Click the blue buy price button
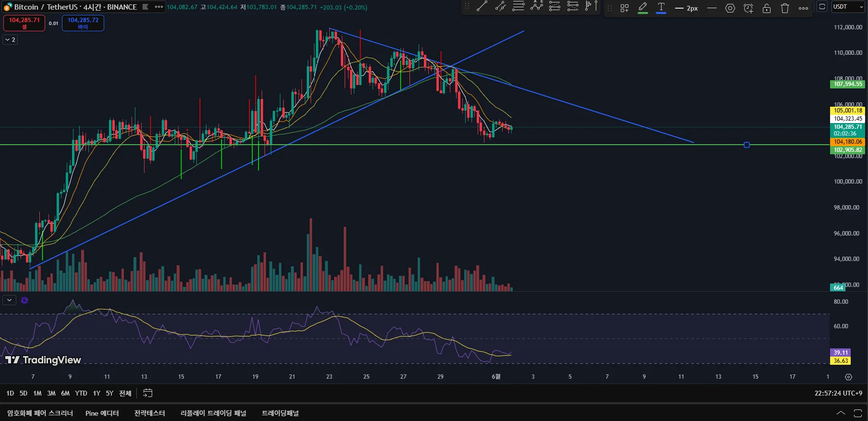 point(83,23)
